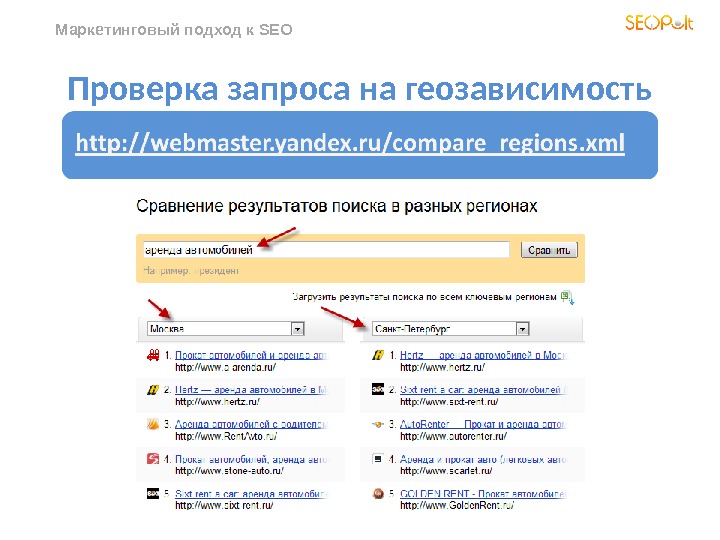This screenshot has width=720, height=540.
Task: Open Moscow result 1 Прокат автомобилей link
Action: (251, 355)
